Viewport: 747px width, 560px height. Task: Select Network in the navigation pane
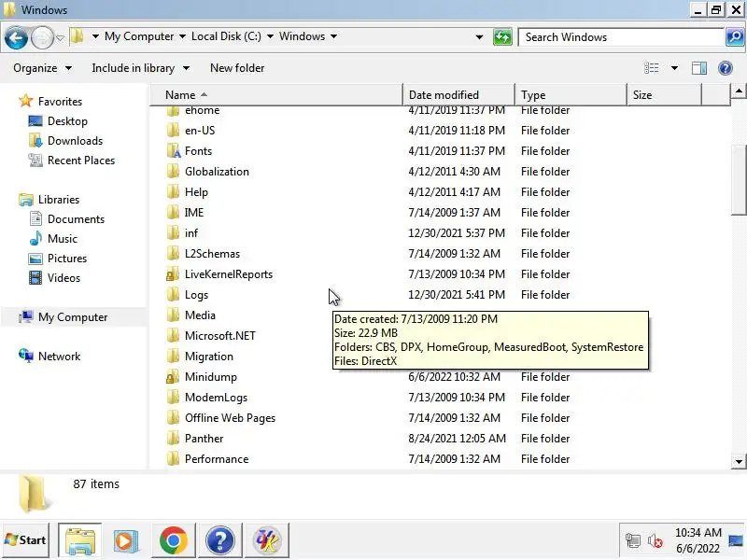[59, 357]
